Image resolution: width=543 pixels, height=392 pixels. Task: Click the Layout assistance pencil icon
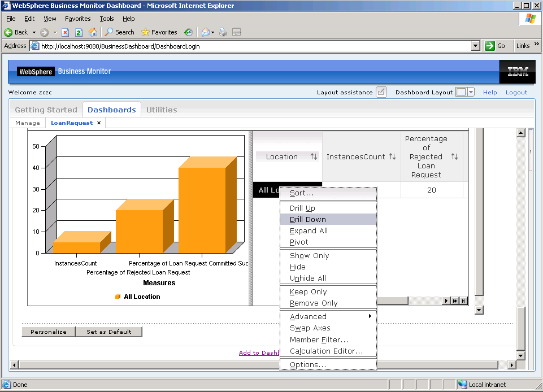(381, 92)
